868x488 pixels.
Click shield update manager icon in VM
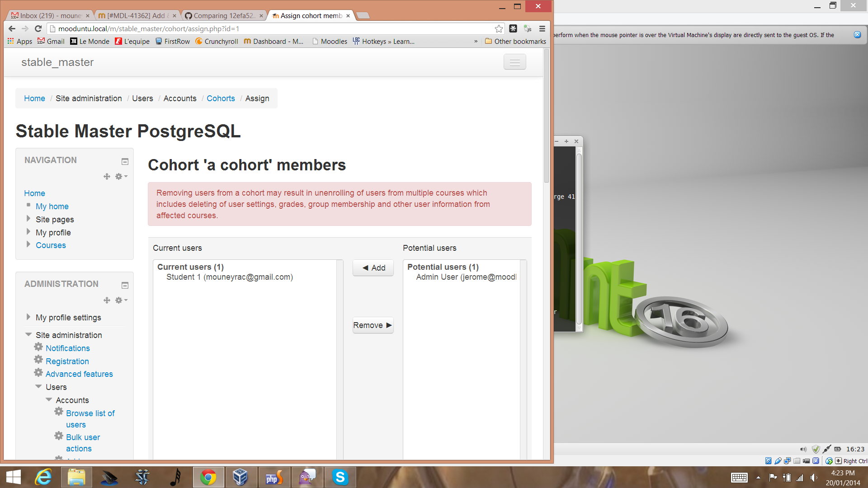816,449
